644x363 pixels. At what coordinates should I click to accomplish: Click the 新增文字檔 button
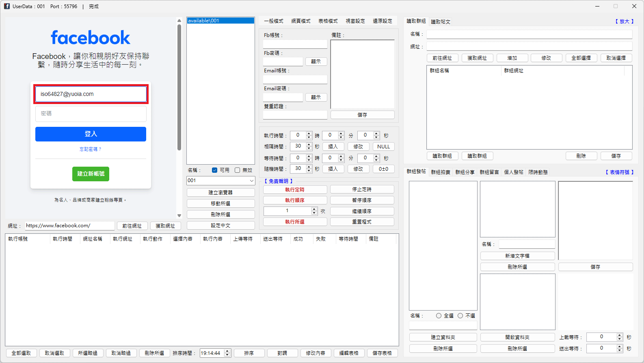tap(517, 256)
